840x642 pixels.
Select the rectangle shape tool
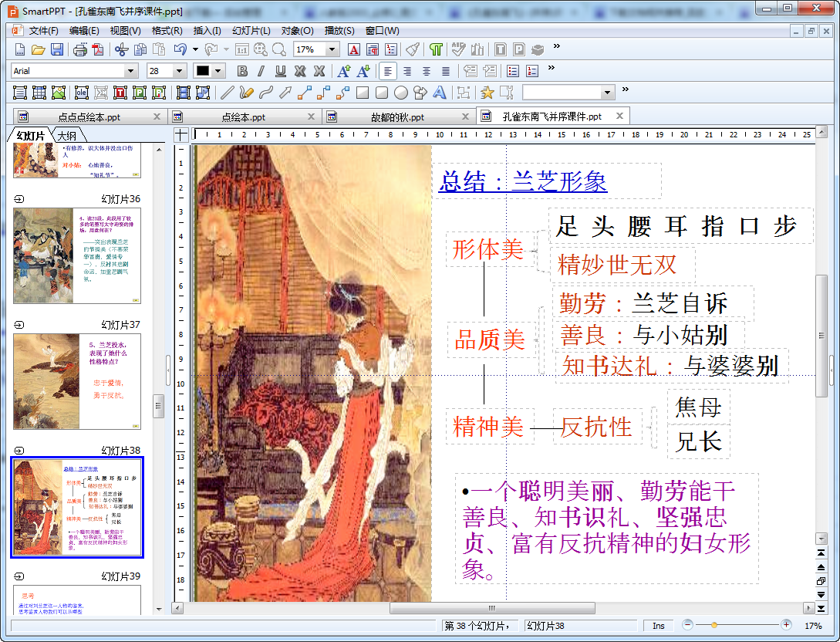point(363,93)
